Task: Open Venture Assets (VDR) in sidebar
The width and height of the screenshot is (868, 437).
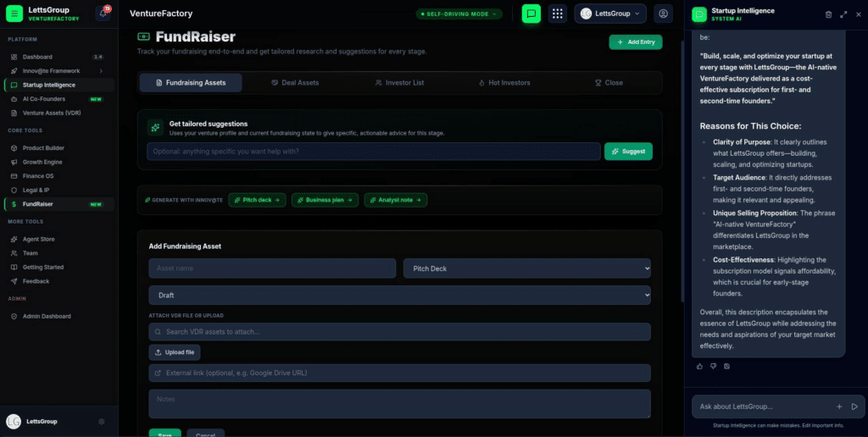Action: coord(59,113)
